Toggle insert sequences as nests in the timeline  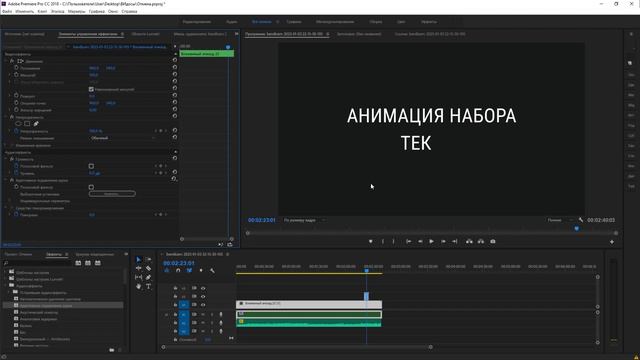tap(167, 271)
